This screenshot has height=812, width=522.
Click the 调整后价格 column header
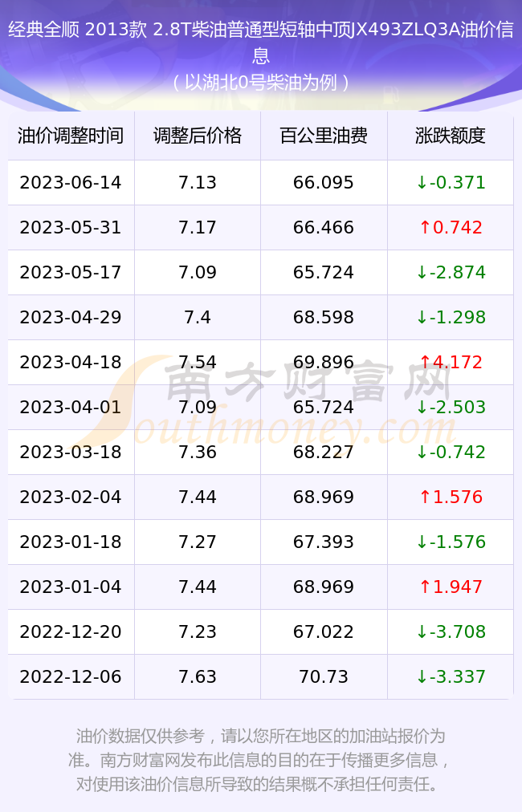click(x=198, y=136)
